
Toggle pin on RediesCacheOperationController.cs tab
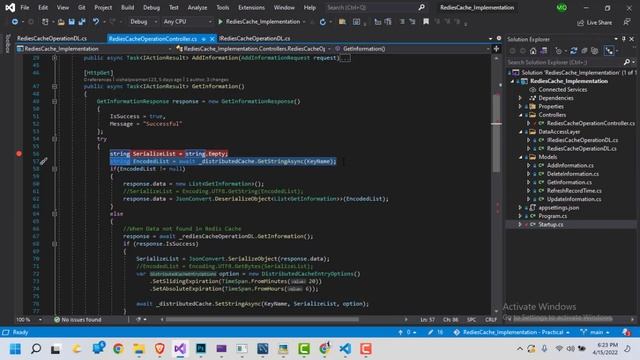[x=203, y=39]
